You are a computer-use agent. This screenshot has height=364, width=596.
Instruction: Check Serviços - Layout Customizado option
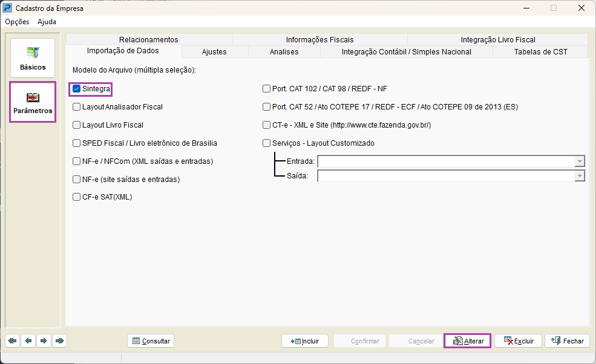coord(267,143)
